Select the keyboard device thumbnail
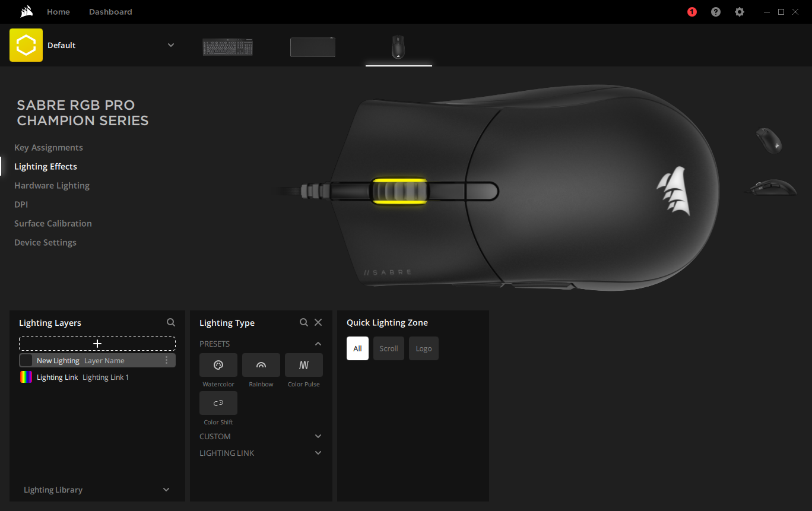The image size is (812, 511). [228, 47]
